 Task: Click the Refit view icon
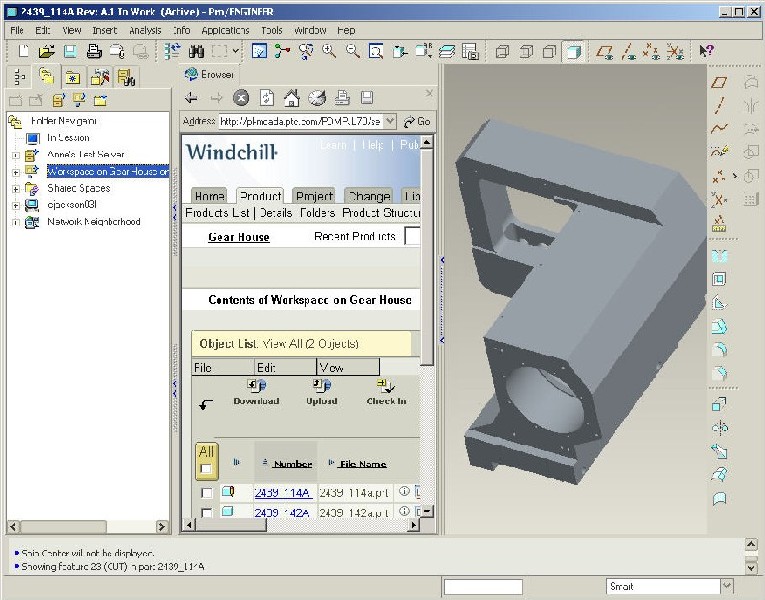pyautogui.click(x=376, y=51)
